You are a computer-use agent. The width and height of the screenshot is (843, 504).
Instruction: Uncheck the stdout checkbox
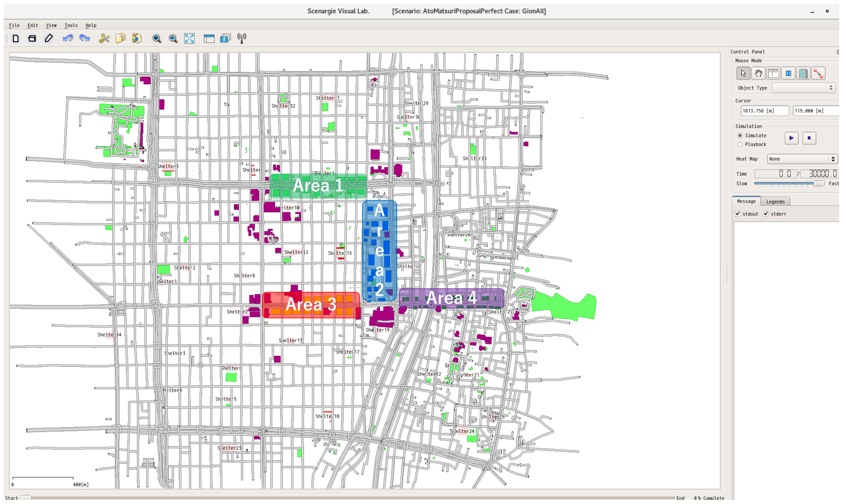coord(737,214)
